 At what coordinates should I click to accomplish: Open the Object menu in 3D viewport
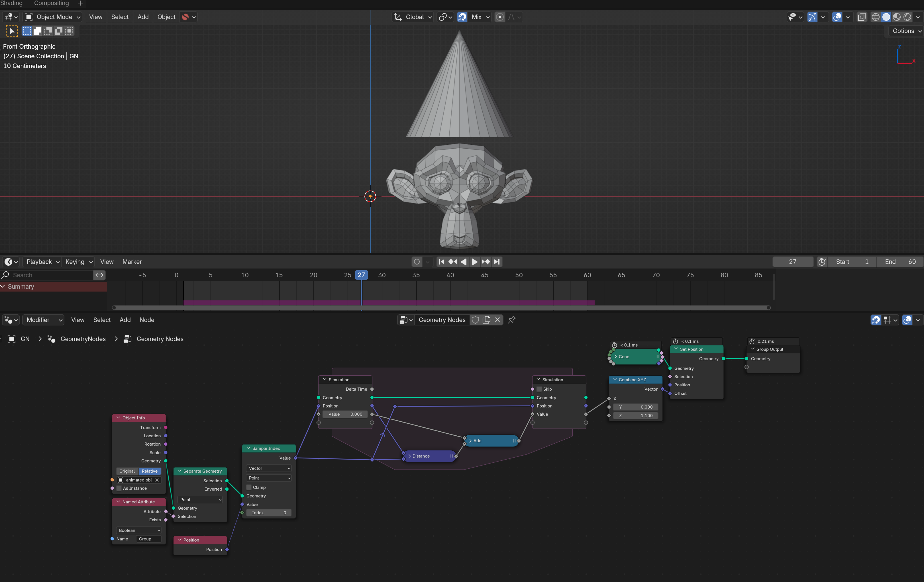[x=166, y=17]
